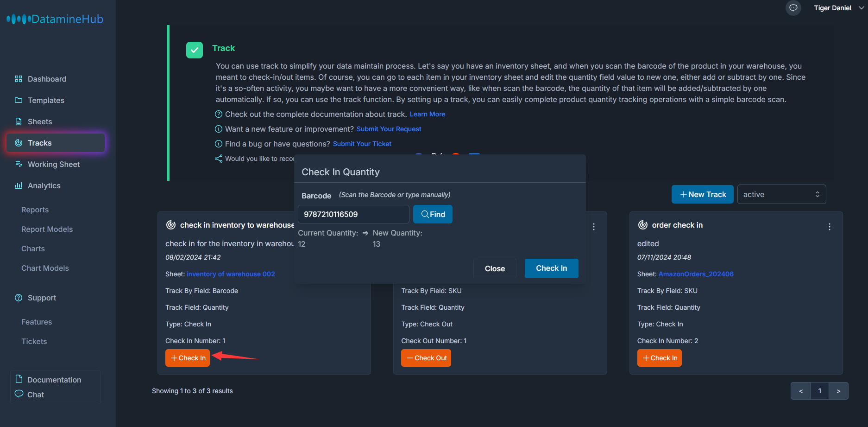The width and height of the screenshot is (868, 427).
Task: Click the New Track button
Action: [702, 194]
